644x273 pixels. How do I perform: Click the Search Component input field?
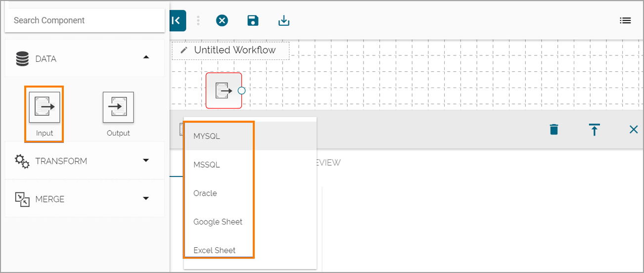tap(84, 20)
